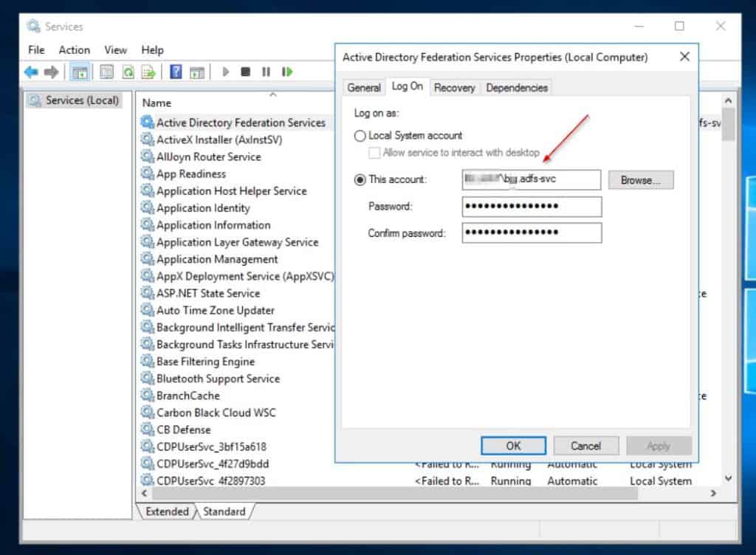Select Services (Local) in the console tree
This screenshot has width=756, height=555.
click(82, 100)
